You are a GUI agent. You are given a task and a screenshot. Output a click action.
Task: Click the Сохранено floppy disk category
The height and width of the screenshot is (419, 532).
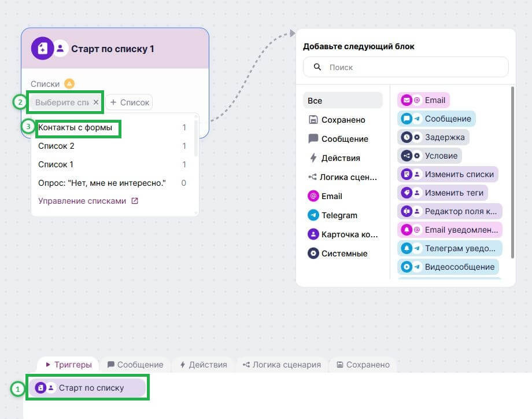pyautogui.click(x=313, y=120)
